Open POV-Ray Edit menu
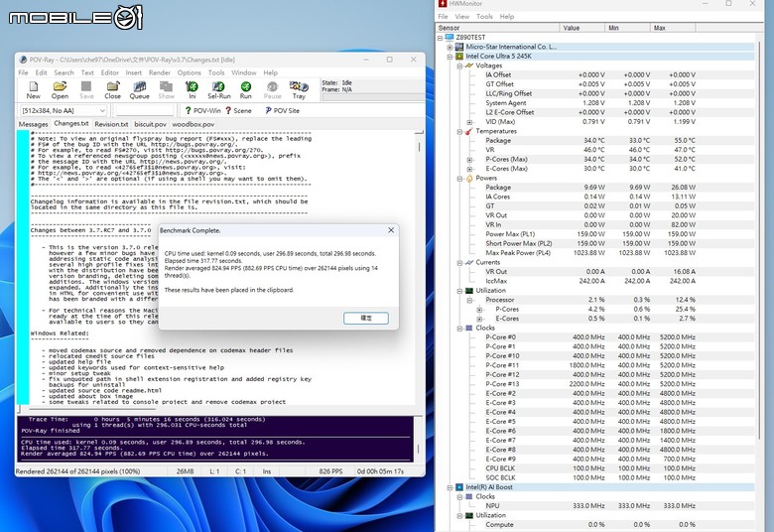Viewport: 774px width, 532px height. tap(41, 72)
